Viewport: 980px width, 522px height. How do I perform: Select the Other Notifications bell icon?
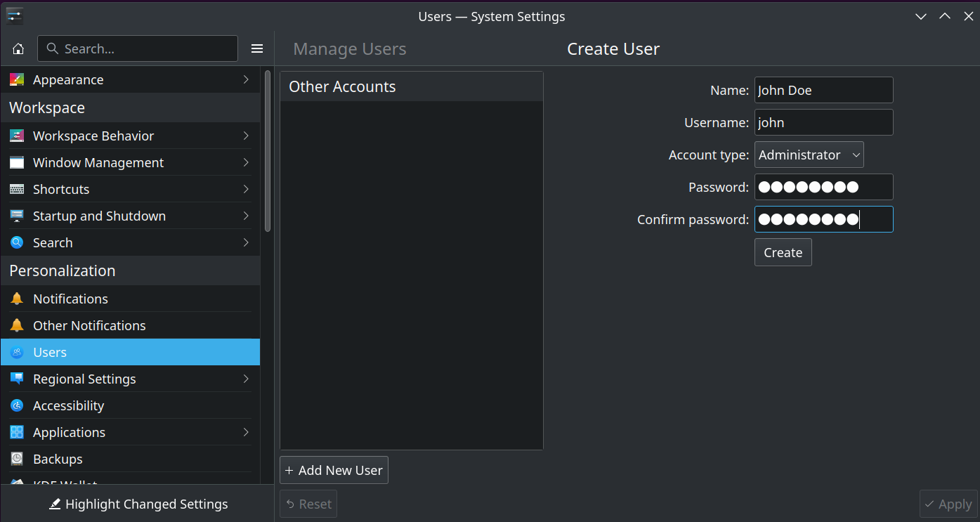[17, 325]
